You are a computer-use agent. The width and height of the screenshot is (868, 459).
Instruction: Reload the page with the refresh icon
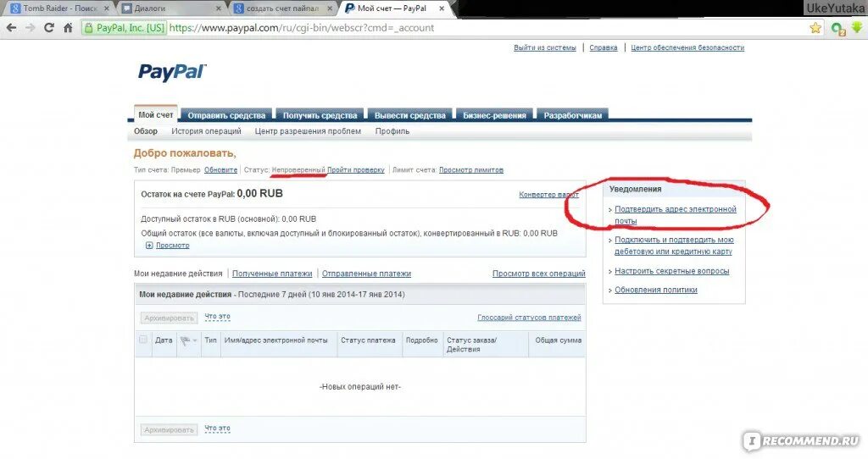(48, 28)
